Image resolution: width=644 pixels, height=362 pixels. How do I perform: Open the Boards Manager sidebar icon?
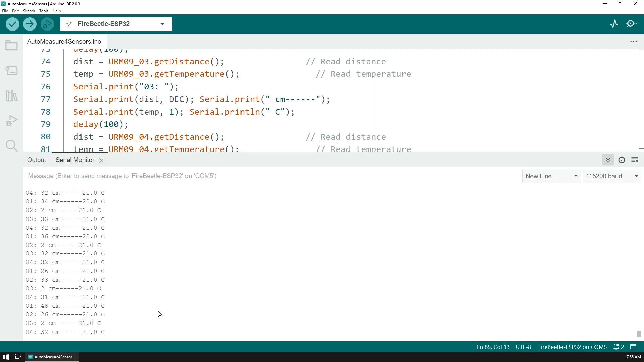point(12,70)
